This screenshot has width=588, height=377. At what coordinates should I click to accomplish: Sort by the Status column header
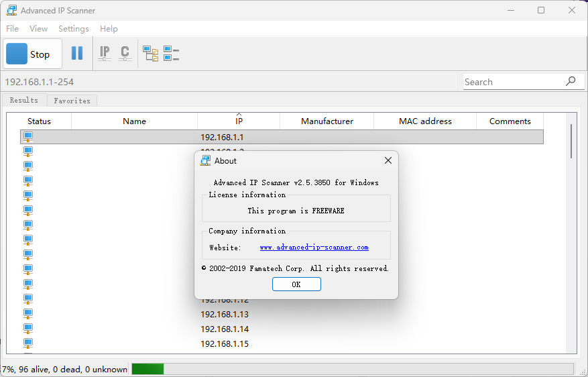click(39, 121)
